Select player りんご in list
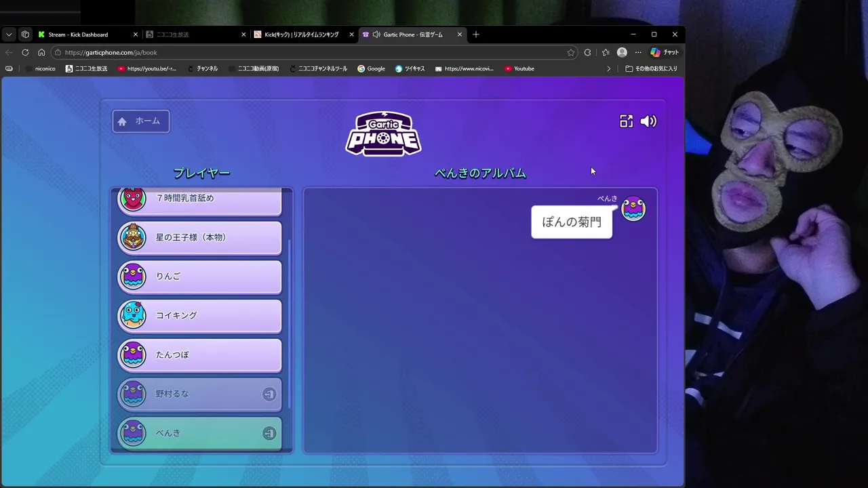868x488 pixels. pos(200,277)
